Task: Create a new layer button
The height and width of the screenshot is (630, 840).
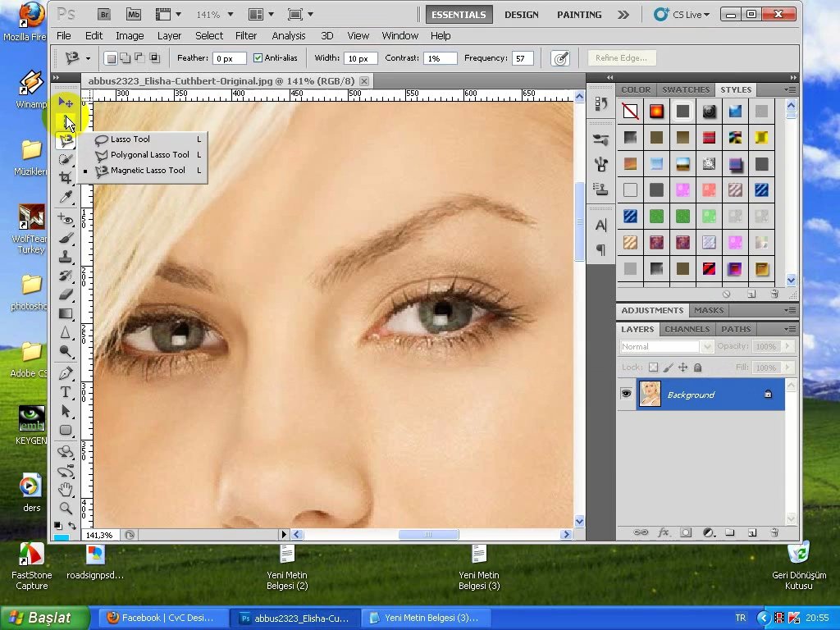Action: pos(752,532)
